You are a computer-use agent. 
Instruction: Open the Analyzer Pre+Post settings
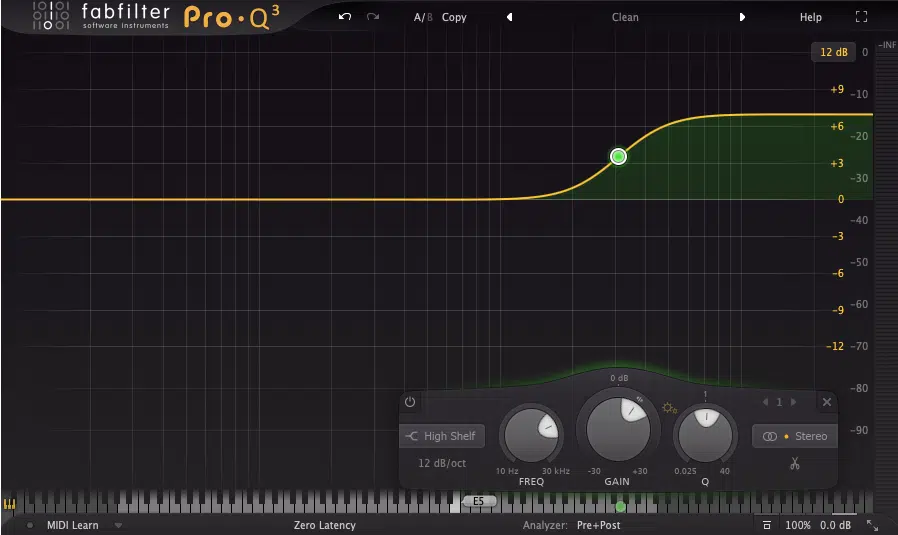pos(598,525)
